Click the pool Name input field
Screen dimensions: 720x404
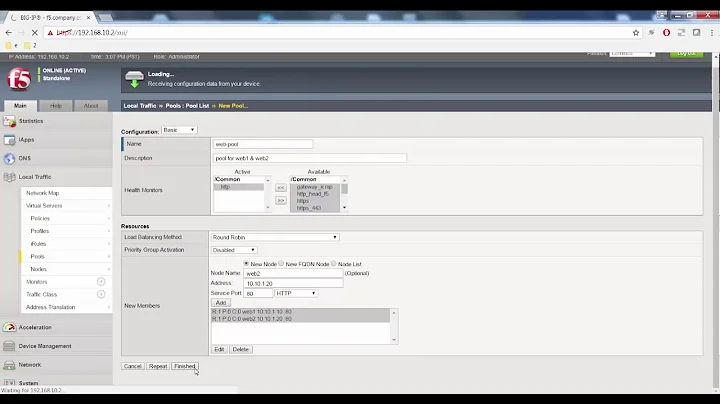pos(263,144)
